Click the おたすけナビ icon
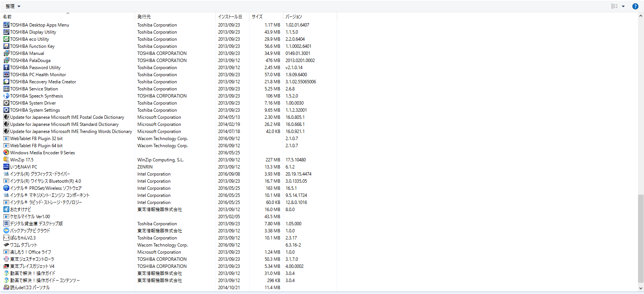Viewport: 644px width, 294px height. point(6,210)
